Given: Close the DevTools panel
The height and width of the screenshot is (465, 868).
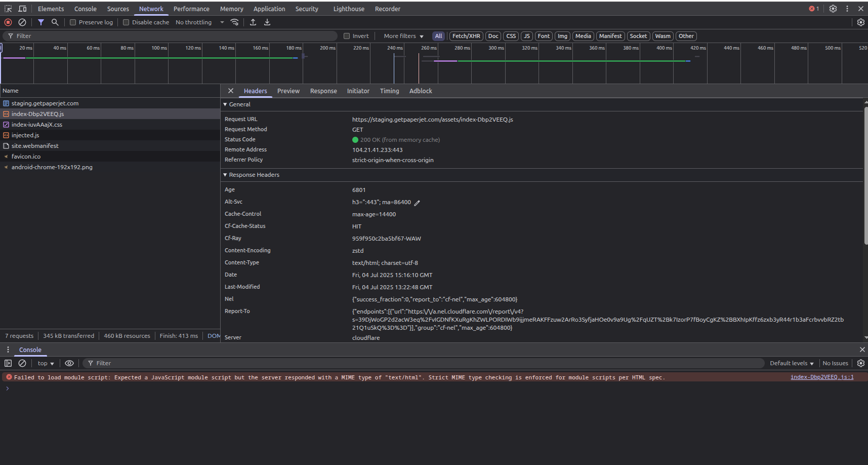Looking at the screenshot, I should coord(861,9).
